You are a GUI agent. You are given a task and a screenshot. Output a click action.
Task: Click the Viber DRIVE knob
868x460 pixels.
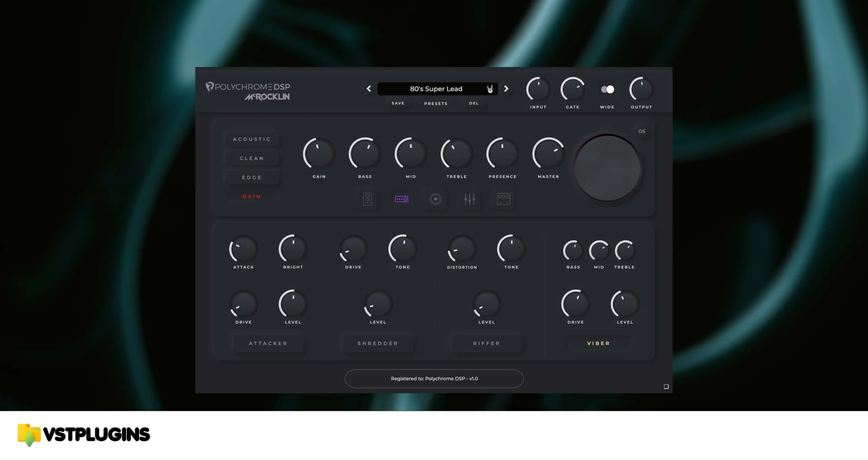pyautogui.click(x=575, y=304)
